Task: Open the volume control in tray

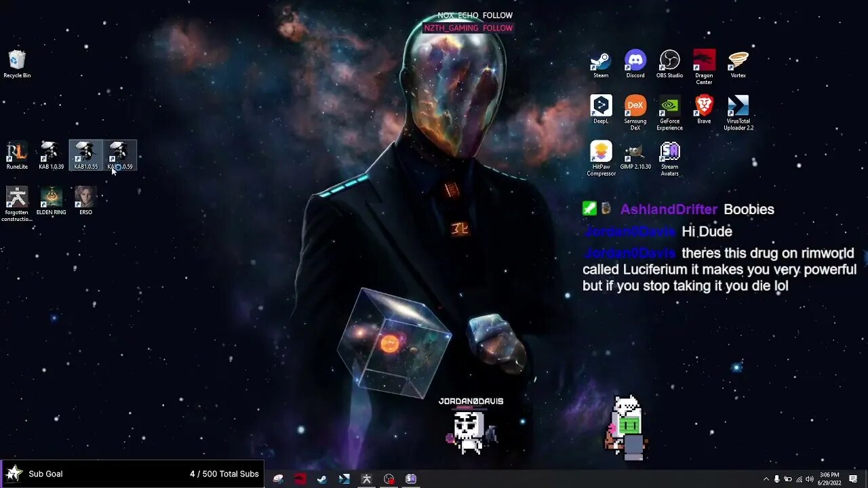Action: (810, 479)
